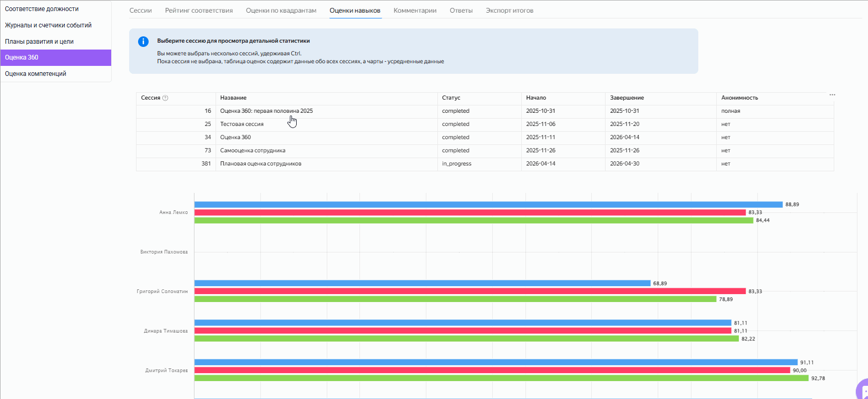The image size is (868, 399).
Task: Open Оценка компетенций in the sidebar
Action: (x=35, y=74)
